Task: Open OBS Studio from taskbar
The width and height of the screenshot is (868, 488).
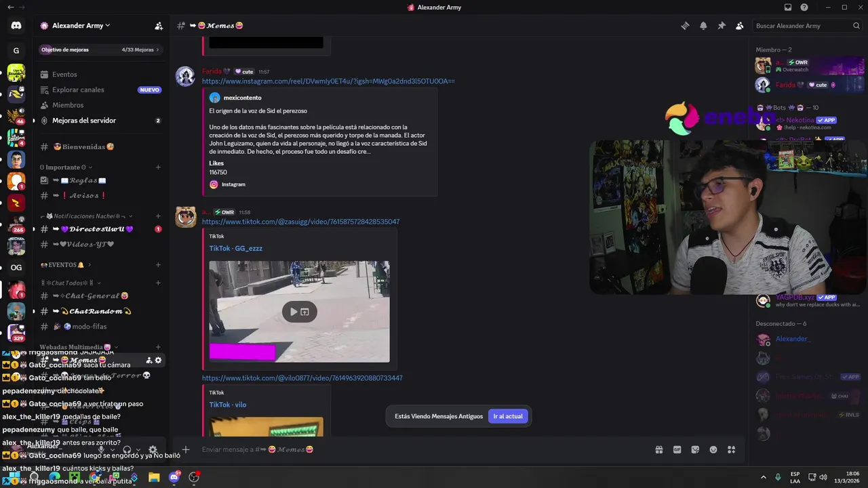Action: (194, 477)
